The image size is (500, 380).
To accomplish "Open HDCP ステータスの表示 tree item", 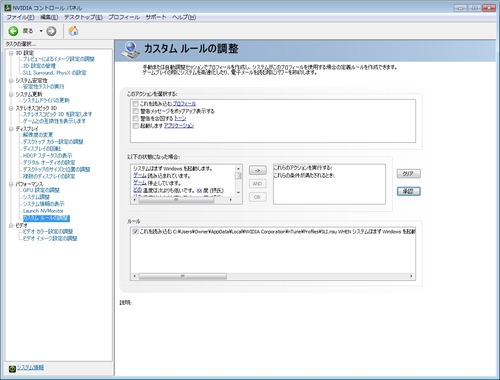I will pos(47,156).
